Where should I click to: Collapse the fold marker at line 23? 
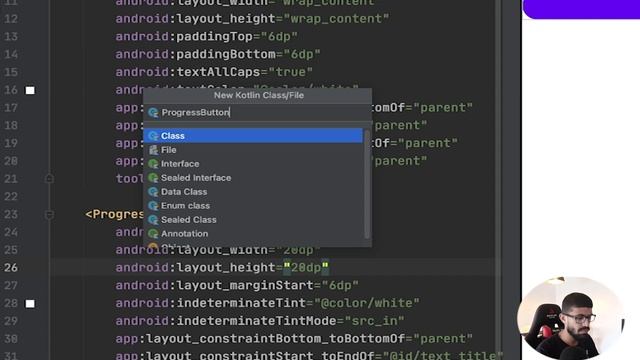click(x=49, y=214)
